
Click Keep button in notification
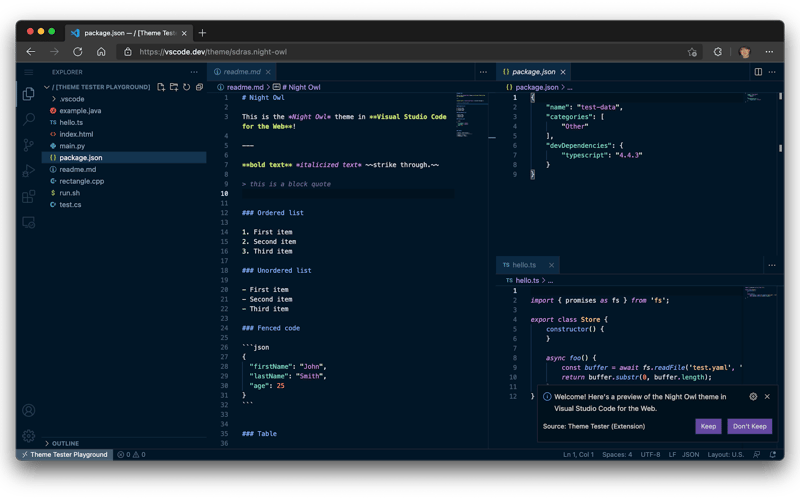click(x=708, y=427)
